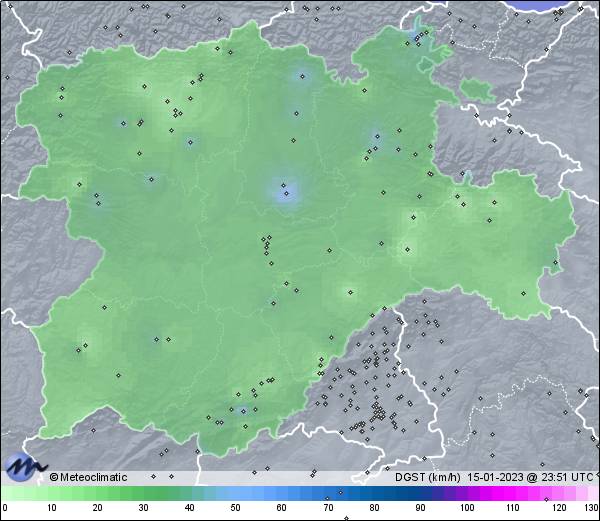The image size is (600, 521).
Task: Click the 80 label on the gust scale
Action: (375, 508)
